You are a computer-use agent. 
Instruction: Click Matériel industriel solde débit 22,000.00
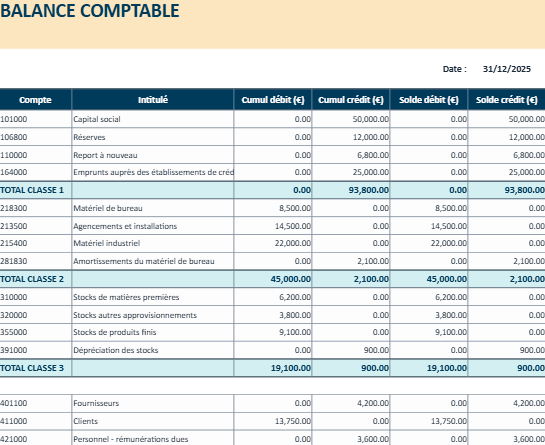click(x=449, y=243)
